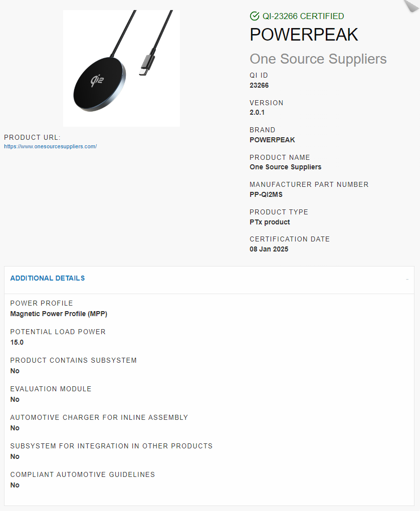Select the certification date 08 Jan 2025
Viewport: 420px width, 511px height.
[x=269, y=249]
